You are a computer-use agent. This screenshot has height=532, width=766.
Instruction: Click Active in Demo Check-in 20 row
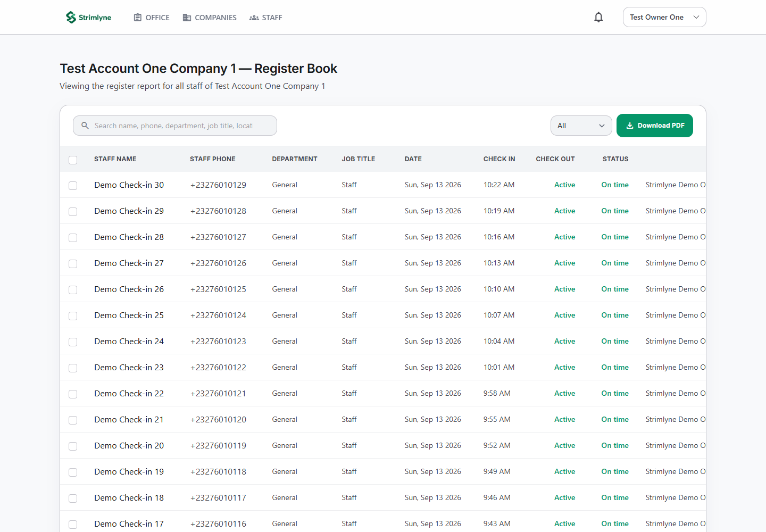(565, 446)
